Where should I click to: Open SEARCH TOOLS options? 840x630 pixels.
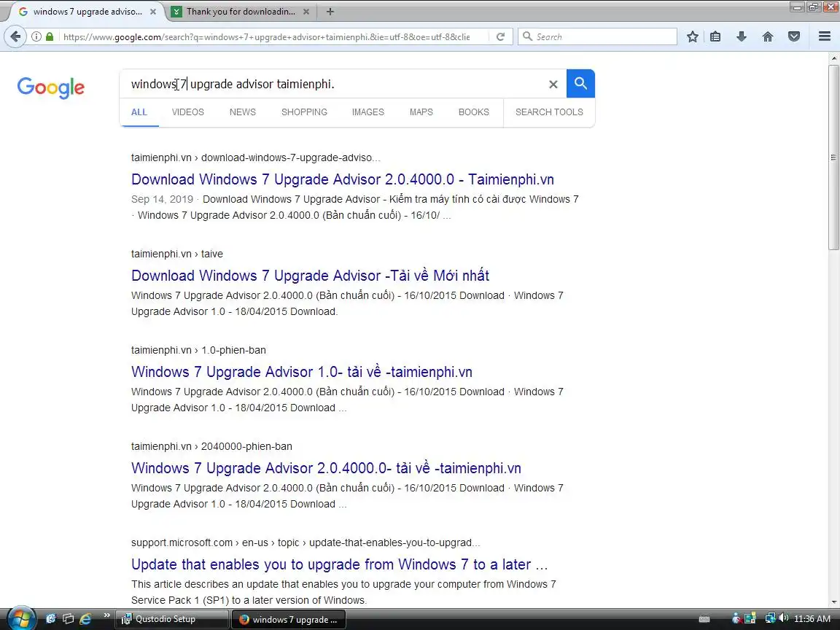(549, 112)
